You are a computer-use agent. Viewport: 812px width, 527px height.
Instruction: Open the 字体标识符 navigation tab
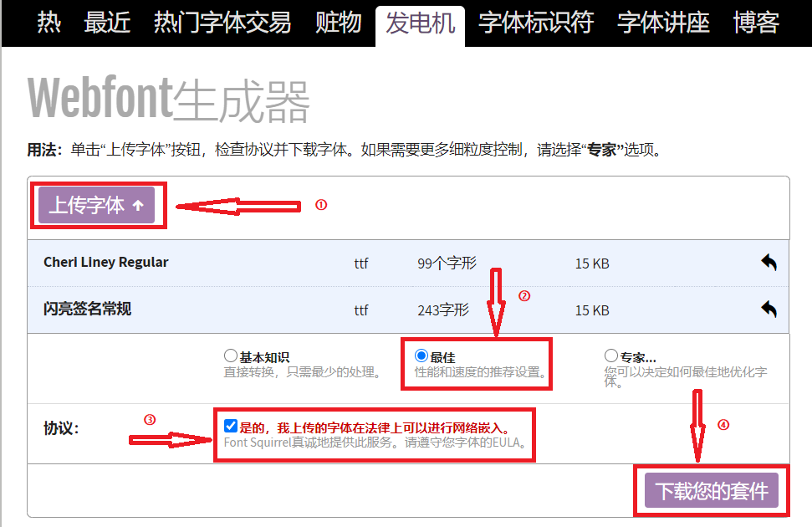(536, 23)
